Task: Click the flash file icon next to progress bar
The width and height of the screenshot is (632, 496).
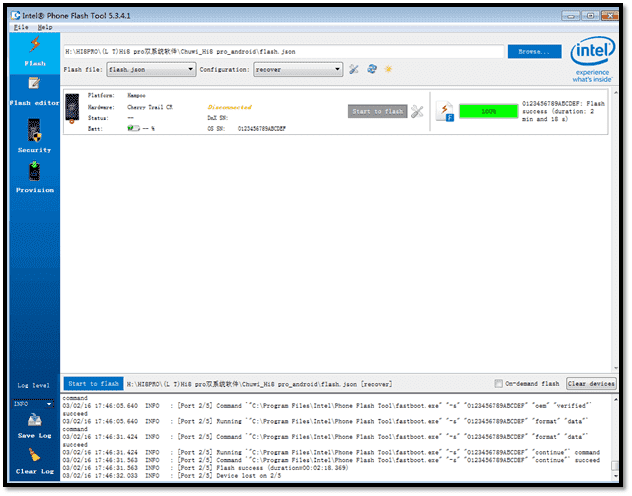Action: click(445, 112)
